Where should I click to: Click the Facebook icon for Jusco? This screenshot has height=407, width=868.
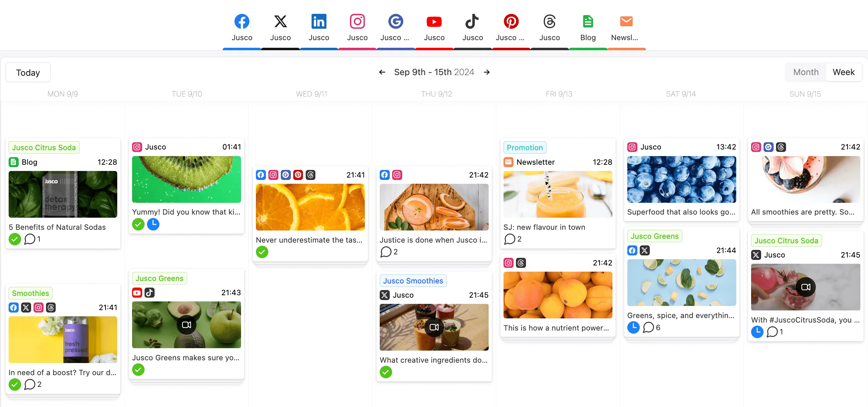pyautogui.click(x=242, y=21)
